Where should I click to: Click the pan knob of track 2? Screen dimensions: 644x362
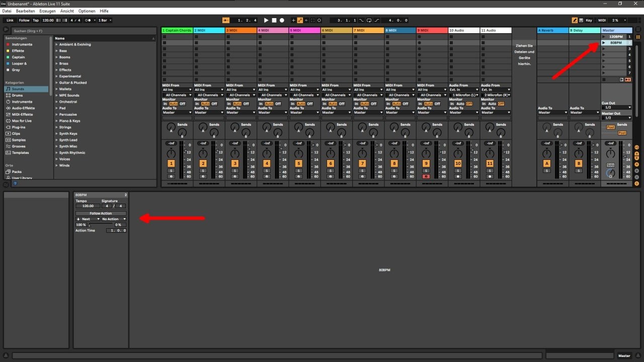click(x=203, y=153)
